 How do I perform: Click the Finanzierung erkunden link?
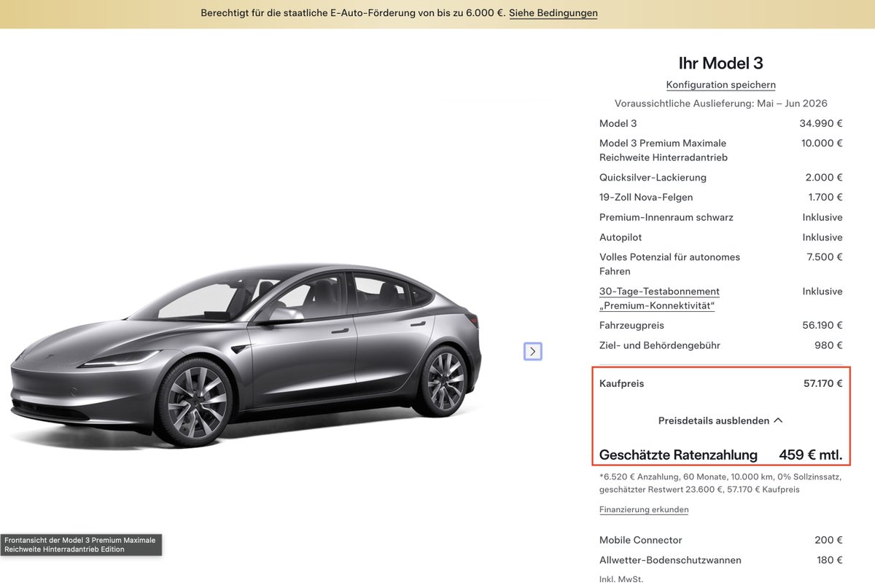pyautogui.click(x=644, y=509)
